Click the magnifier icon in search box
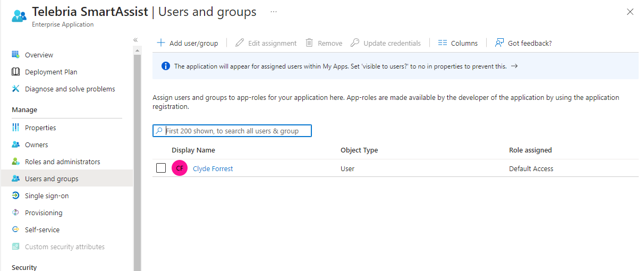The image size is (644, 271). 159,131
